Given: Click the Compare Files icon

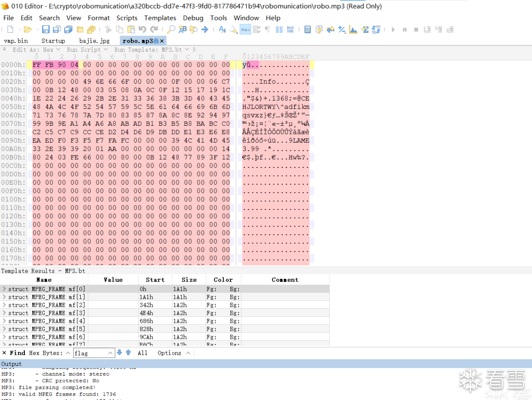Looking at the screenshot, I should 319,30.
